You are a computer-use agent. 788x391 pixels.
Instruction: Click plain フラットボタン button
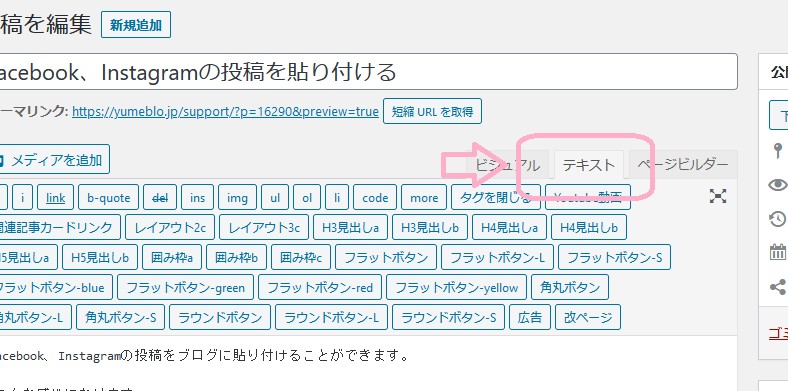pyautogui.click(x=385, y=258)
